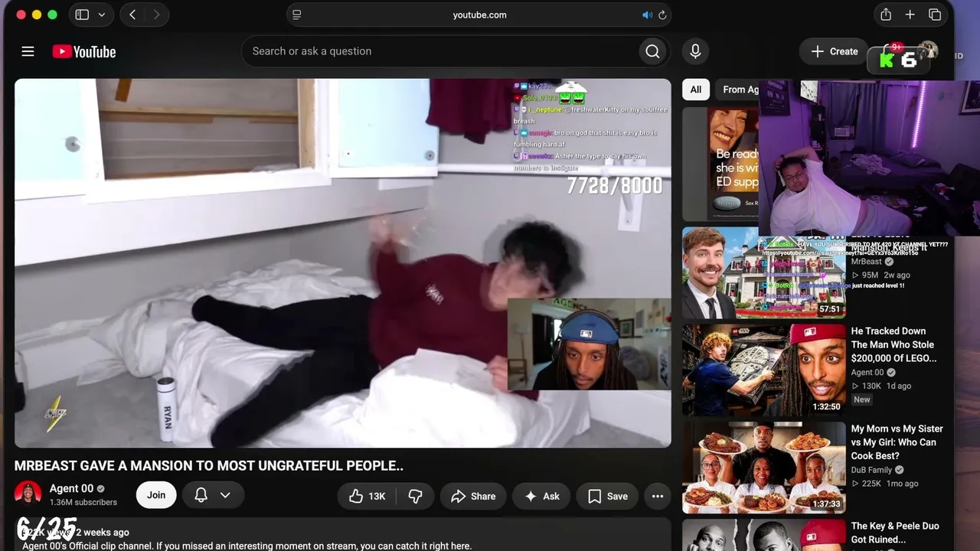Open the sponsored ad thumbnail in the sidebar
This screenshot has width=980, height=551.
click(720, 164)
